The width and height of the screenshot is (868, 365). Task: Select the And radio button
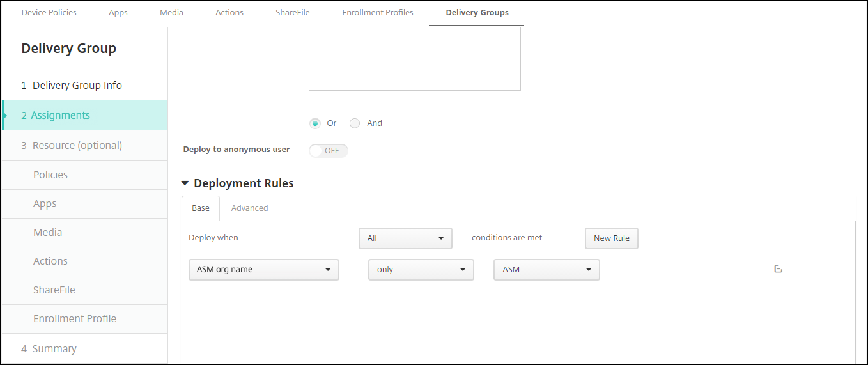[x=355, y=123]
